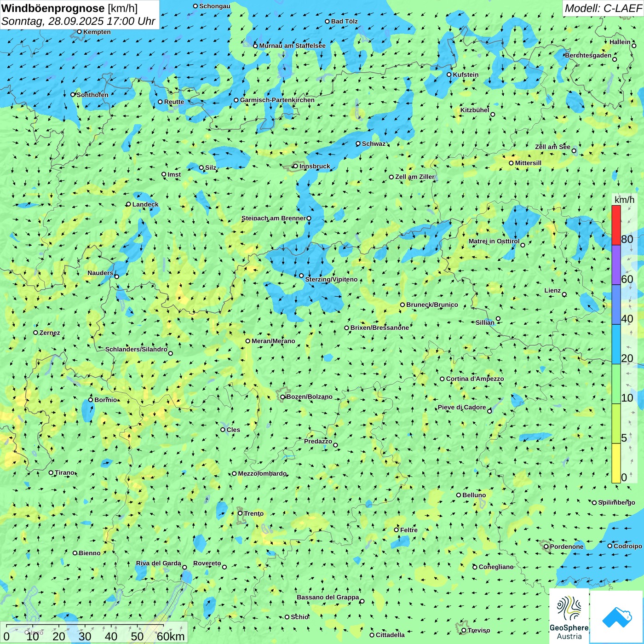This screenshot has width=644, height=644.
Task: Click the 'Sonthofen' label
Action: (92, 95)
